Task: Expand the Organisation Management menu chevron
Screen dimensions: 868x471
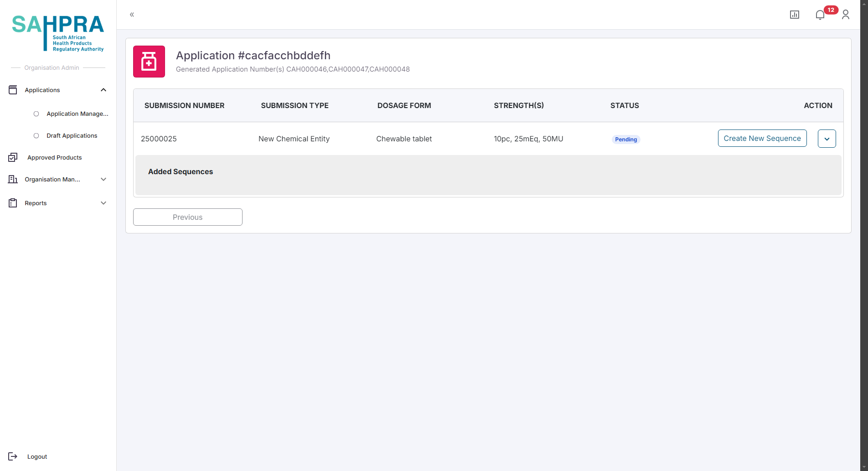Action: coord(103,179)
